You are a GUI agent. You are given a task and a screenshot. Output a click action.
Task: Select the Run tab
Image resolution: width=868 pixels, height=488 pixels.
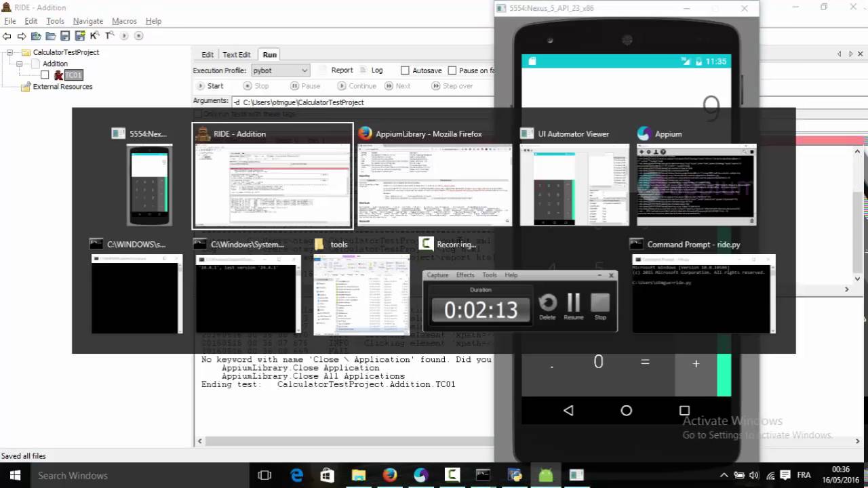(x=270, y=55)
